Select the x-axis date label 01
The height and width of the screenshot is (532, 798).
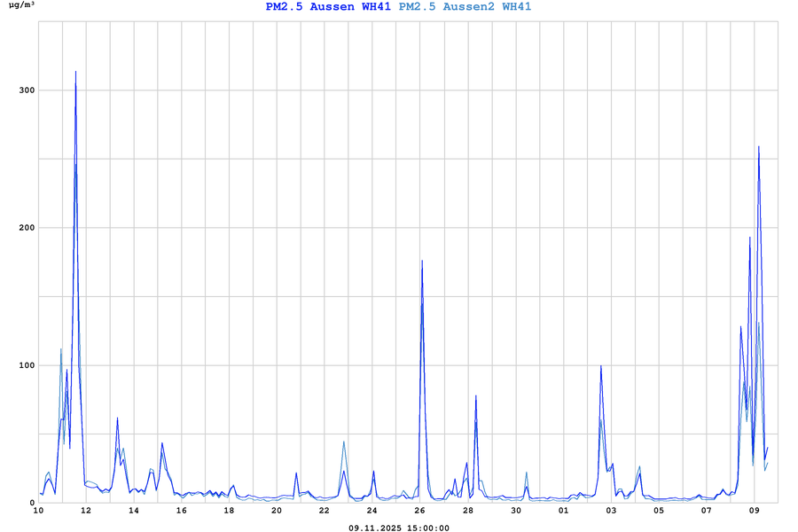pos(563,511)
